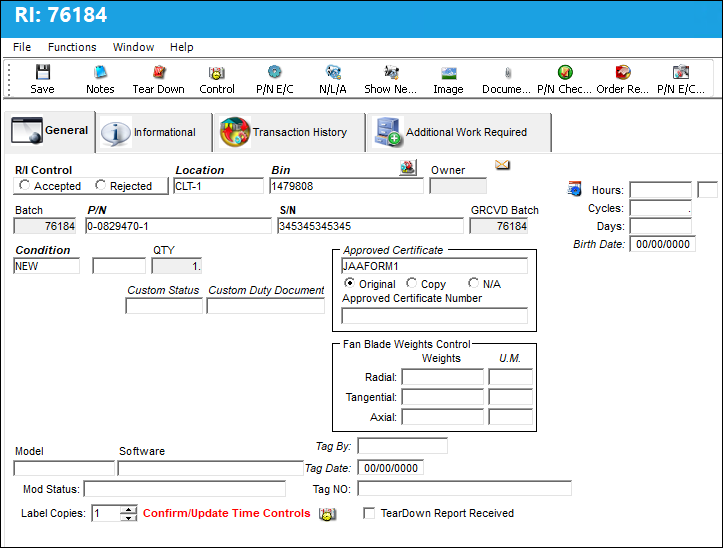
Task: Switch to the General tab
Action: (x=50, y=131)
